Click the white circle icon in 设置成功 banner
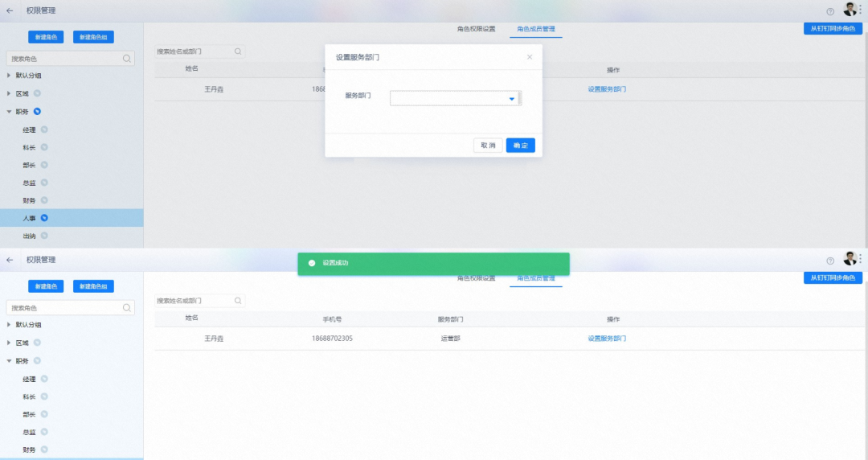The width and height of the screenshot is (868, 460). coord(312,263)
